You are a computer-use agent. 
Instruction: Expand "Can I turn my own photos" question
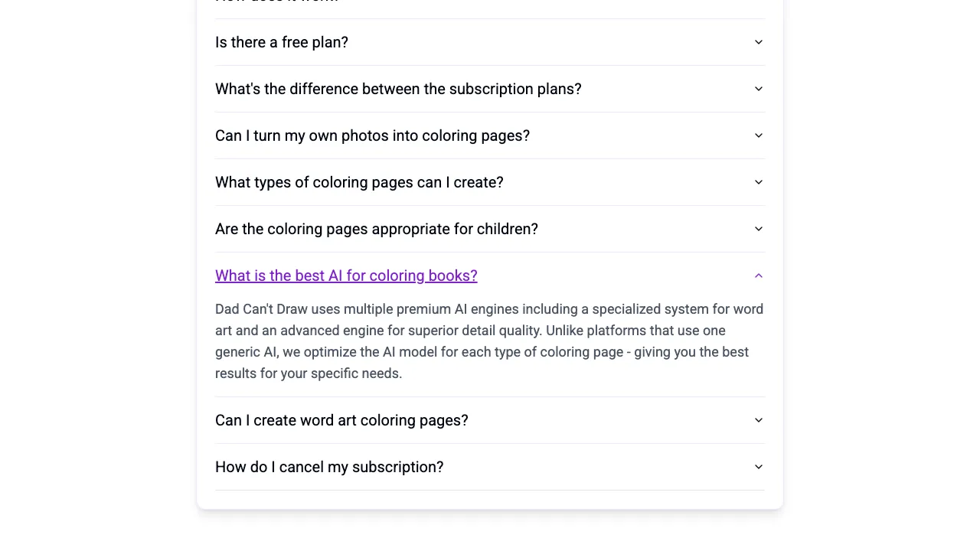tap(372, 135)
